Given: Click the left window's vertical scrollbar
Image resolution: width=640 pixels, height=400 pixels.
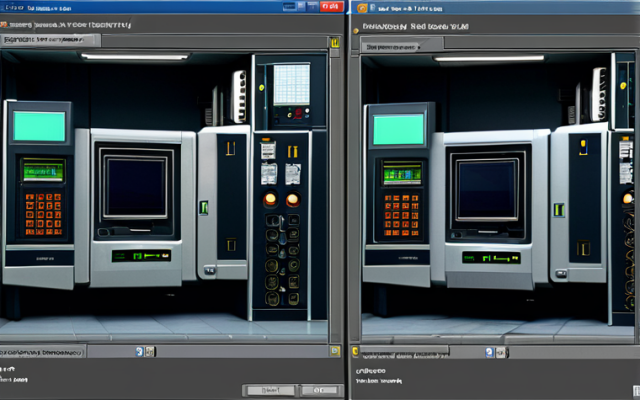Looking at the screenshot, I should click(335, 196).
